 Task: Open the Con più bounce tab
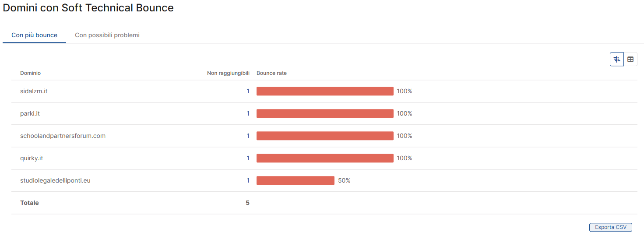[34, 35]
